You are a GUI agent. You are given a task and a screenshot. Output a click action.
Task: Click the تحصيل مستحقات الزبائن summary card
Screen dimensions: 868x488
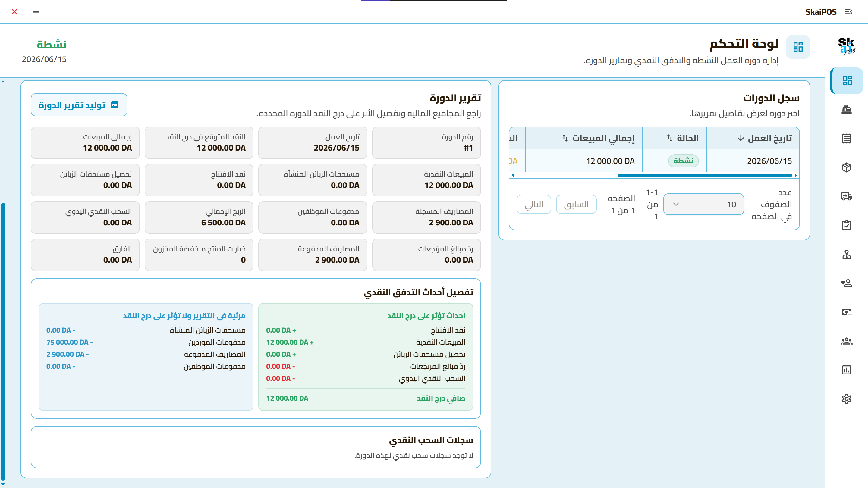[85, 180]
